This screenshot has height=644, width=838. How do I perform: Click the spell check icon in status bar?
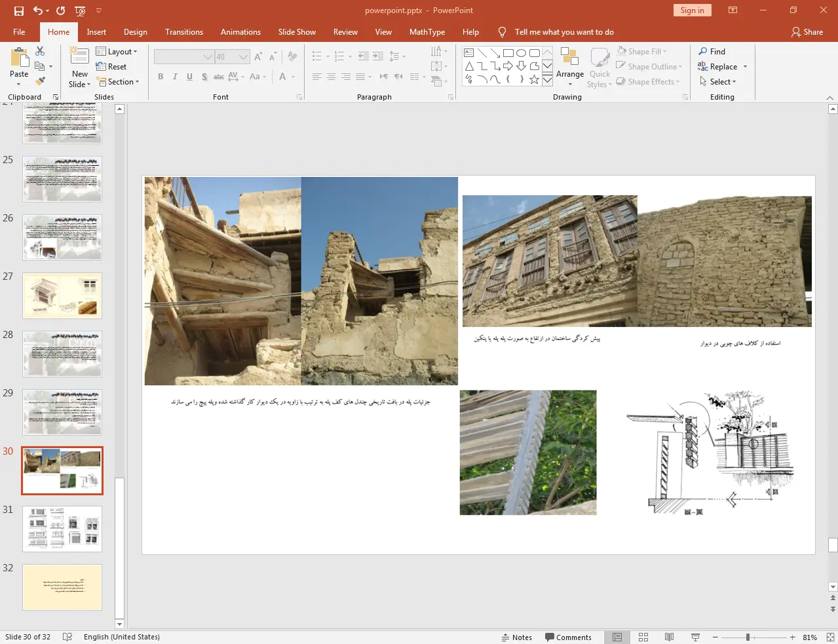[x=67, y=637]
